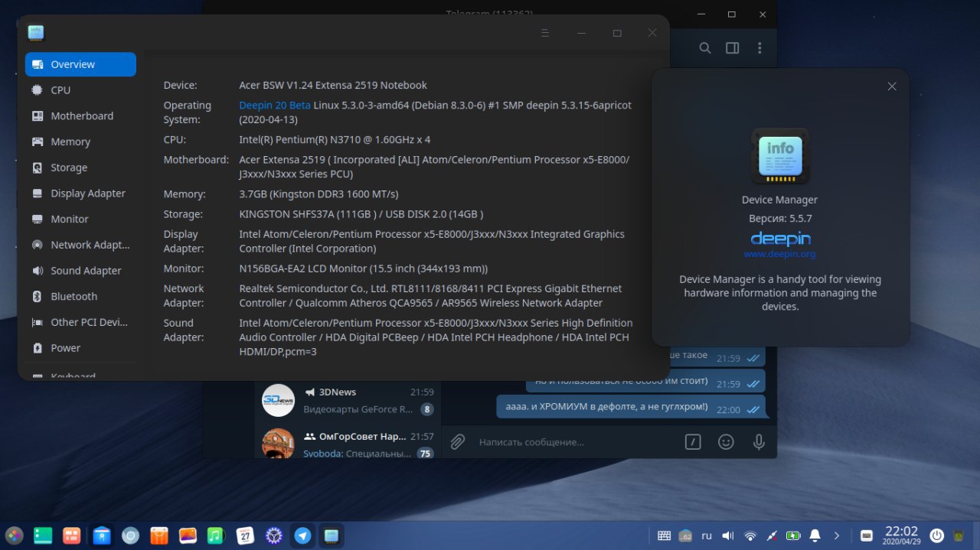
Task: Click Intel(R) Pentium(R) N3710 CPU value
Action: click(335, 139)
